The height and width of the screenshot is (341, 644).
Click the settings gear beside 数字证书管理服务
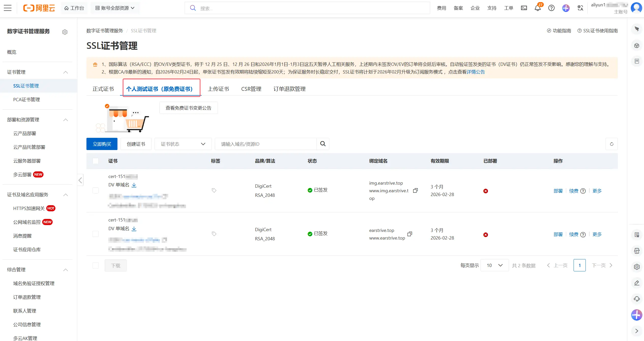click(x=65, y=32)
